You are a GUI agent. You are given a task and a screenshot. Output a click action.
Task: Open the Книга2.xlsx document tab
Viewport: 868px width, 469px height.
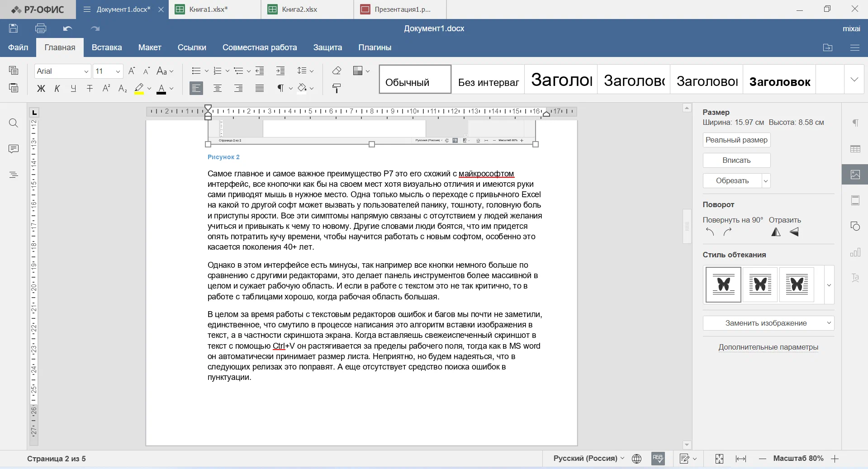299,9
